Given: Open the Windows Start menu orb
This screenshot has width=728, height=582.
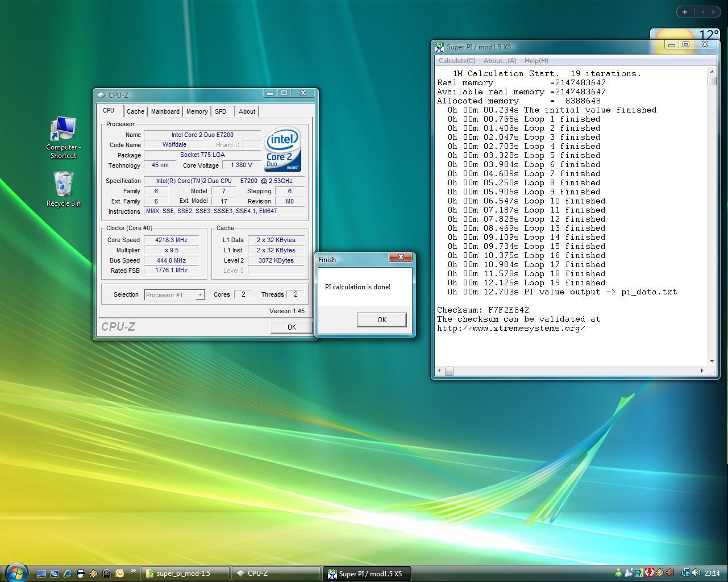Looking at the screenshot, I should click(x=16, y=572).
